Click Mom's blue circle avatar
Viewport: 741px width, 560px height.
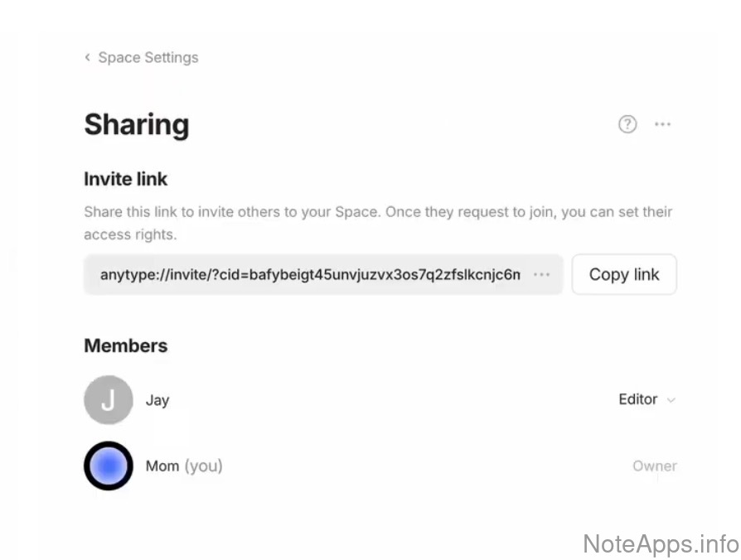point(109,466)
